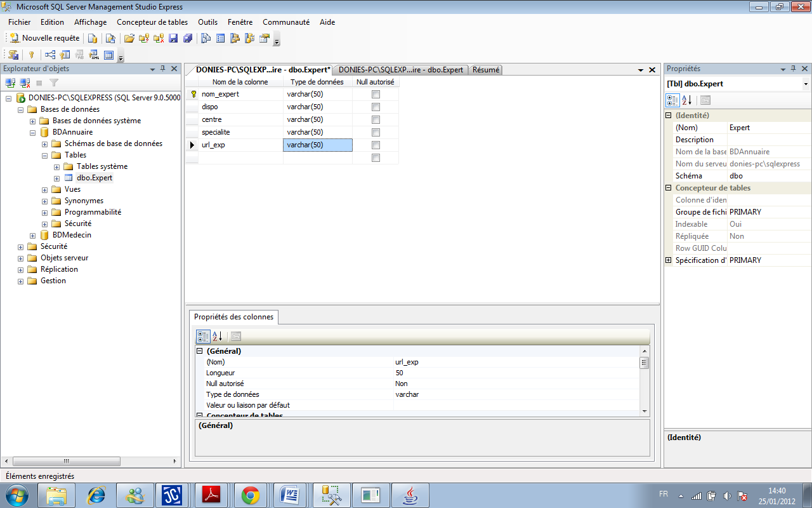
Task: Click the Object Explorer toolbar icon
Action: tap(235, 38)
